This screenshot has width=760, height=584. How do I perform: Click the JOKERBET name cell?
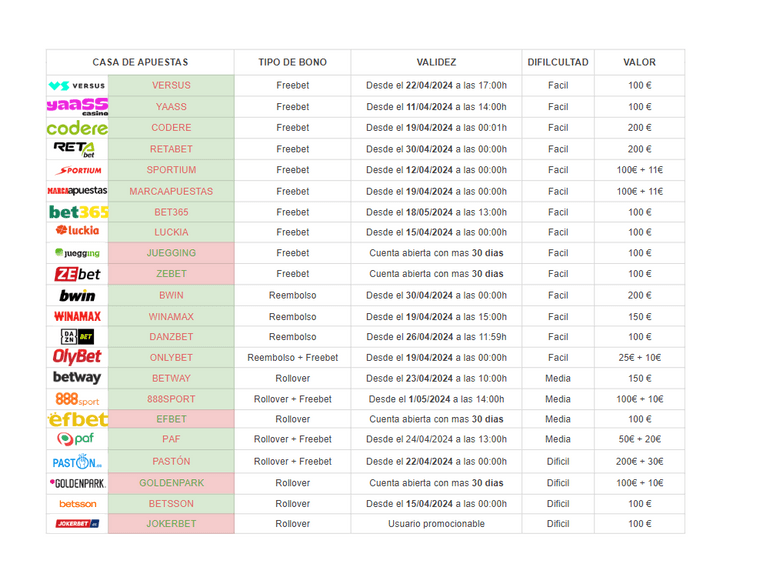point(171,524)
